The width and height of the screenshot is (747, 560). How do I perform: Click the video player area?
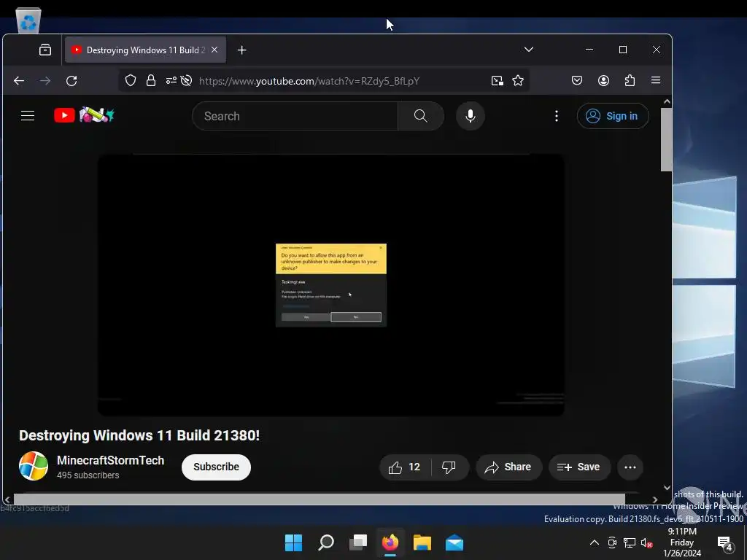331,285
